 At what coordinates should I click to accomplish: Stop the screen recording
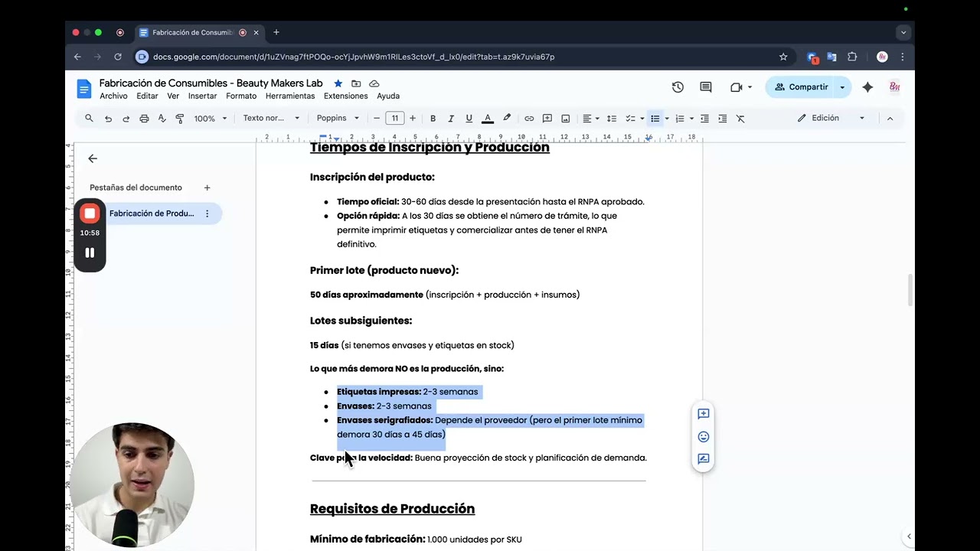tap(90, 214)
